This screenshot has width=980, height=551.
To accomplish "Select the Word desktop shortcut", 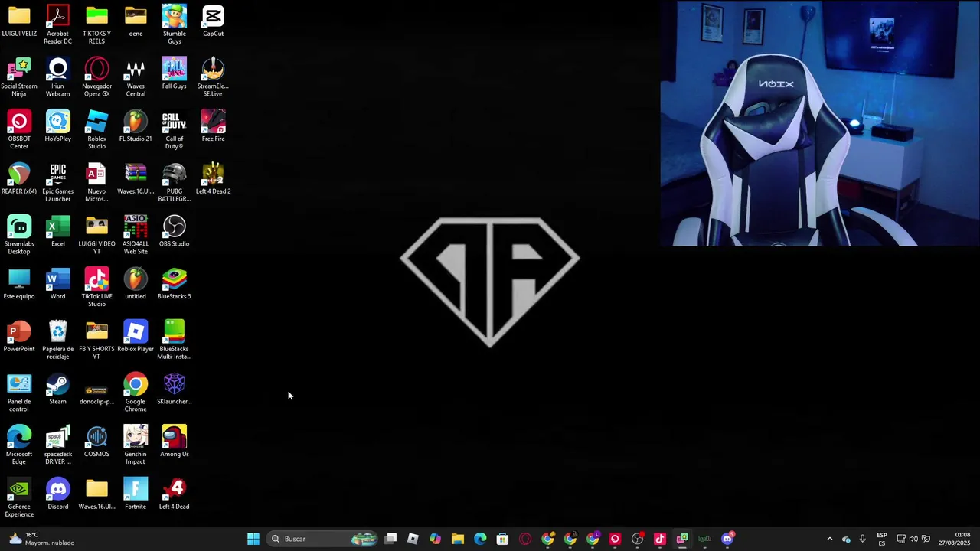I will [57, 285].
